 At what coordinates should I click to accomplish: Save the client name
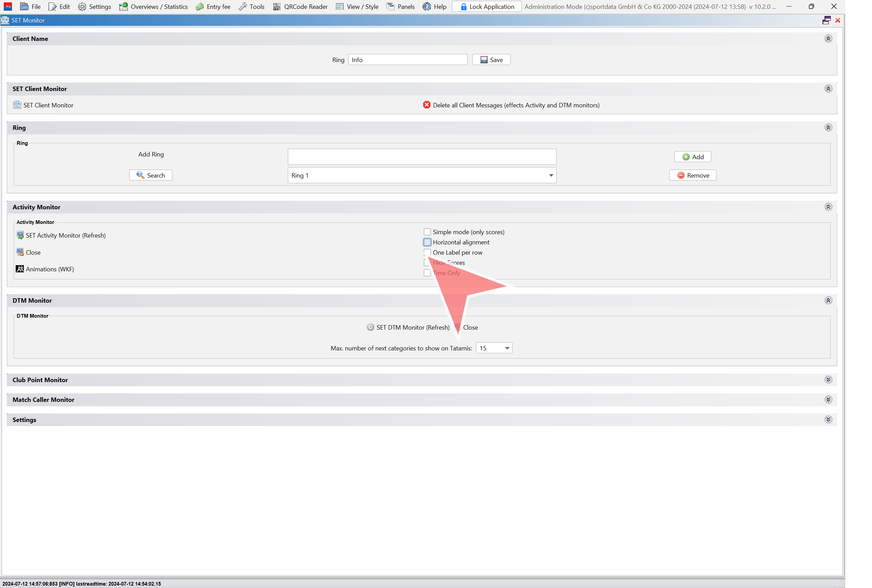[x=491, y=60]
